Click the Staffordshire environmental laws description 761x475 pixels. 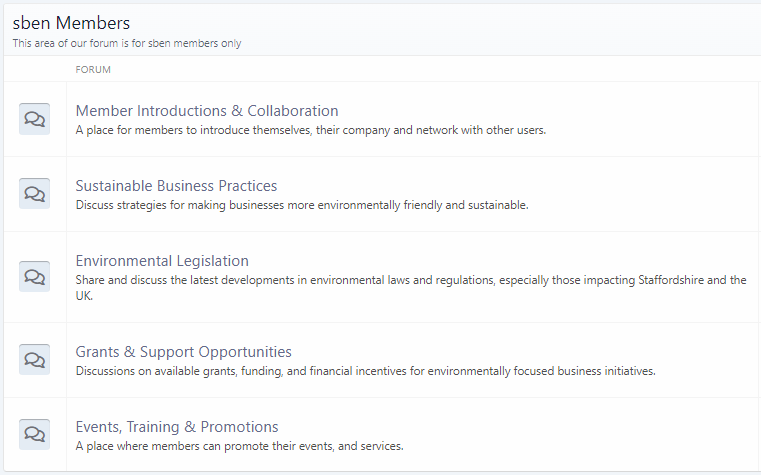(x=411, y=288)
